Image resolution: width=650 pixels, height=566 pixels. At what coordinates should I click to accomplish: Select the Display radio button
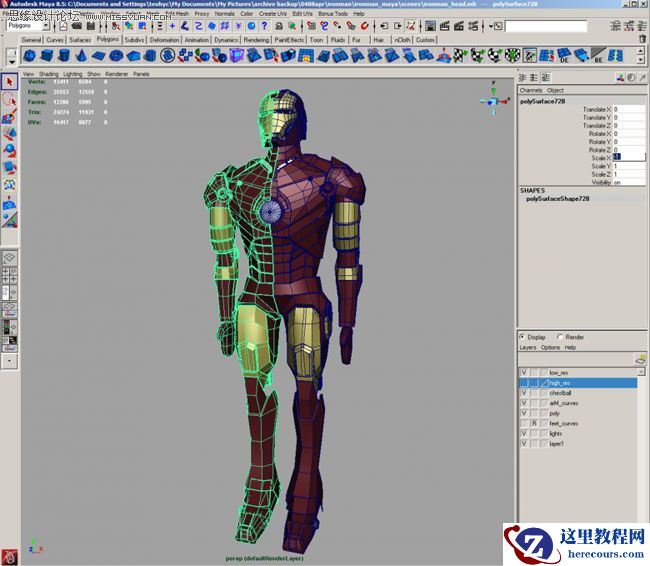pyautogui.click(x=523, y=337)
